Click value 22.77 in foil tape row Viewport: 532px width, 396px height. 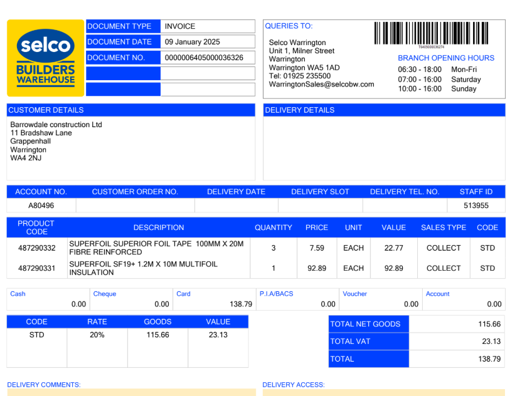393,248
